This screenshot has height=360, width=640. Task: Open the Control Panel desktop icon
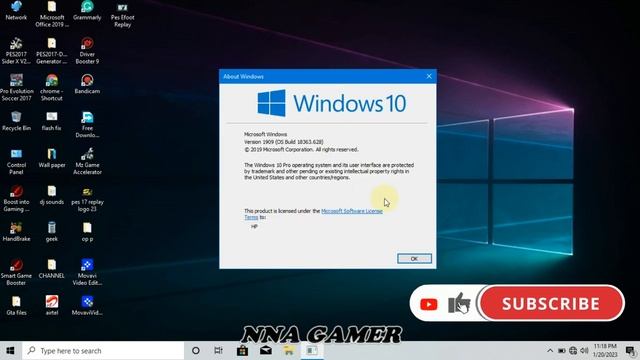(x=16, y=161)
